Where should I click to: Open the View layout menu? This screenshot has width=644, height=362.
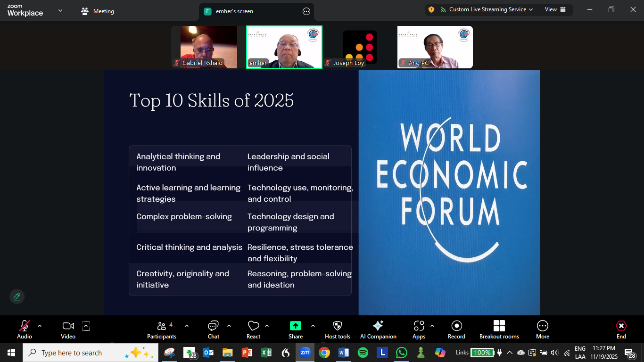[x=555, y=9]
